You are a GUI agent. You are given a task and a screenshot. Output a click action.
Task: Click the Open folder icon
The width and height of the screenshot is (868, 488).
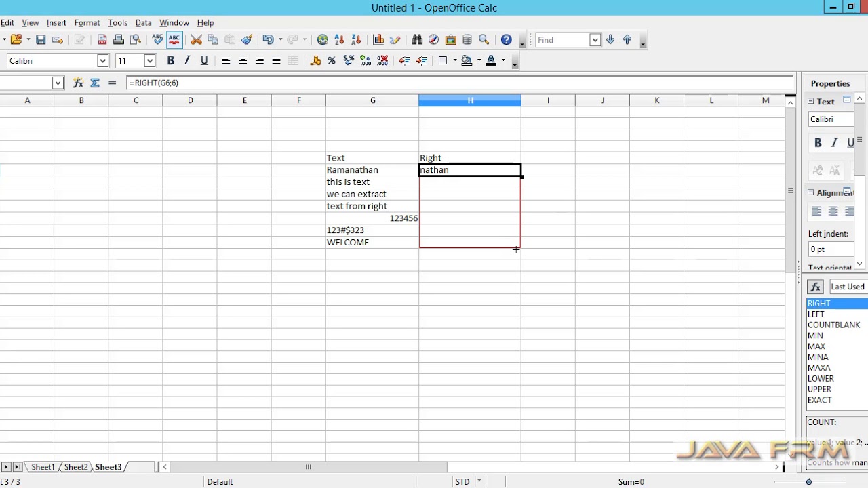(x=16, y=40)
